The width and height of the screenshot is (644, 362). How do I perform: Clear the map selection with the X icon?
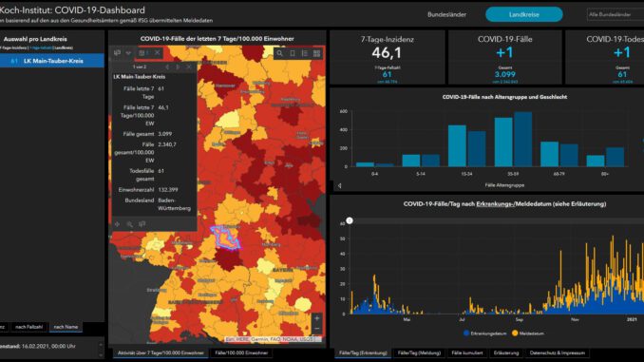click(x=158, y=52)
